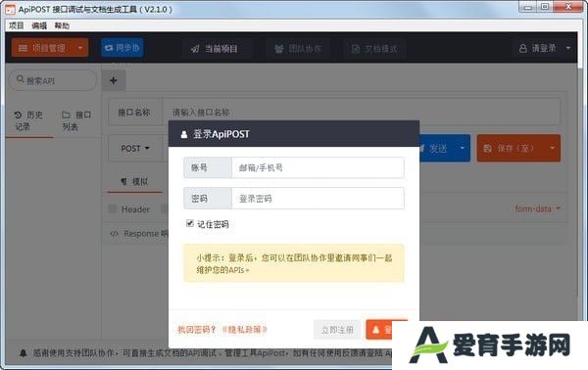Select the 模拟 tab

point(134,182)
